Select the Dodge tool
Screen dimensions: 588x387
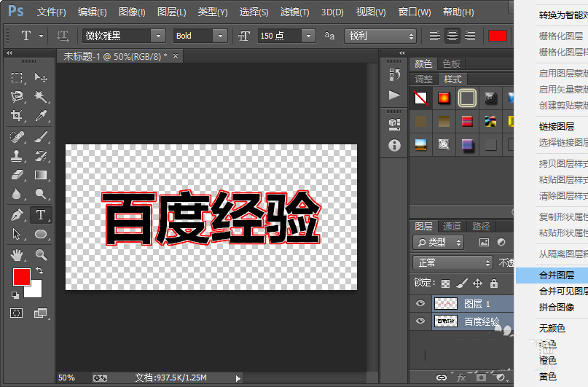click(x=41, y=194)
